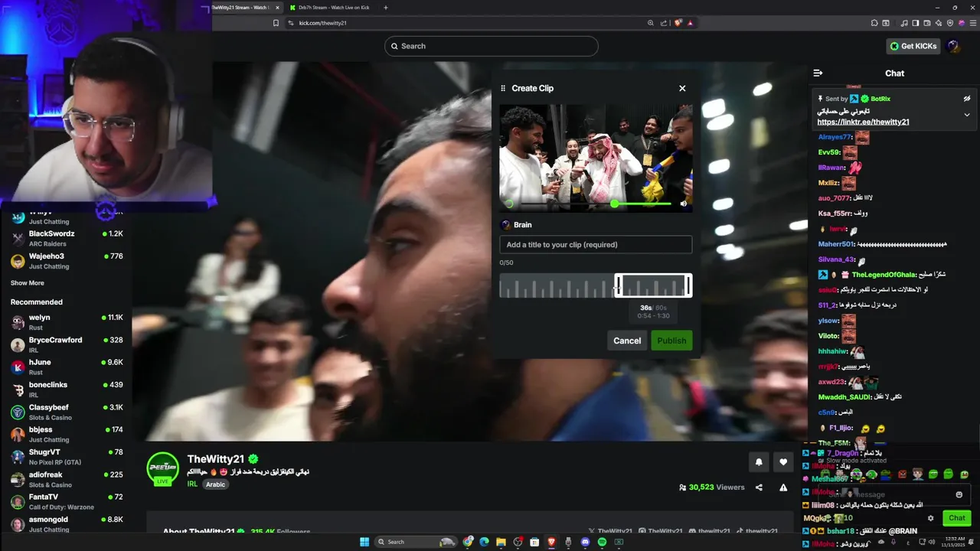Click the Brave Shields lion icon
980x551 pixels.
click(x=678, y=23)
